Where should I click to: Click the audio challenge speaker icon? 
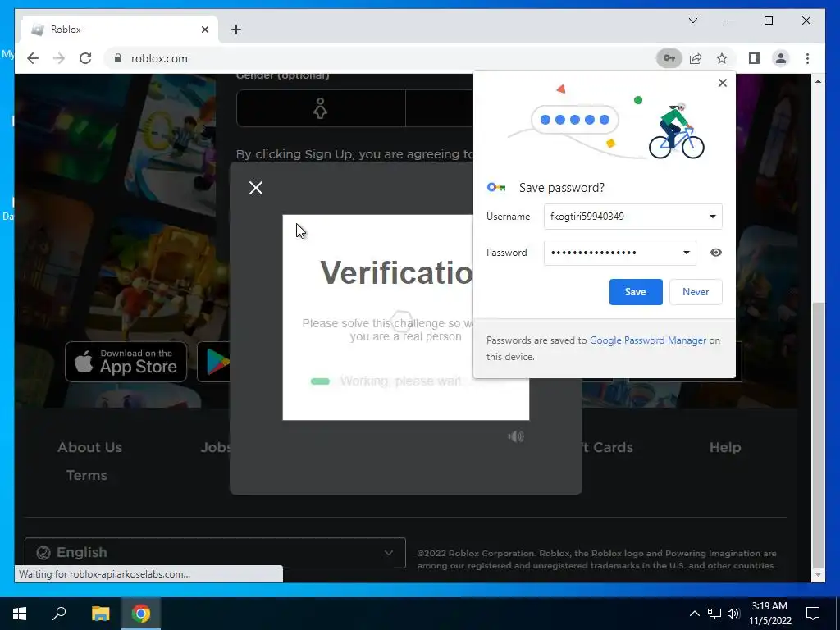click(516, 436)
